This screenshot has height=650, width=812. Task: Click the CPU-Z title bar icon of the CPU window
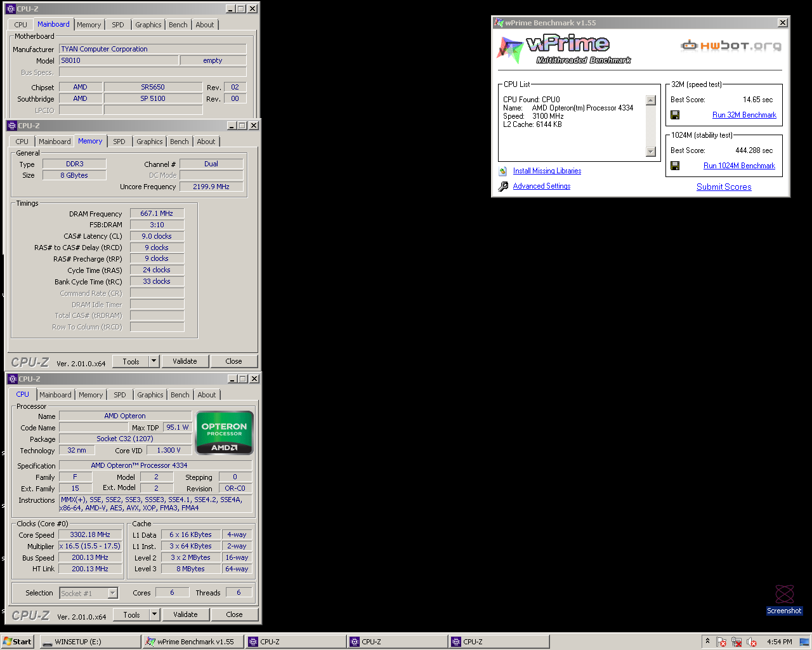[12, 379]
